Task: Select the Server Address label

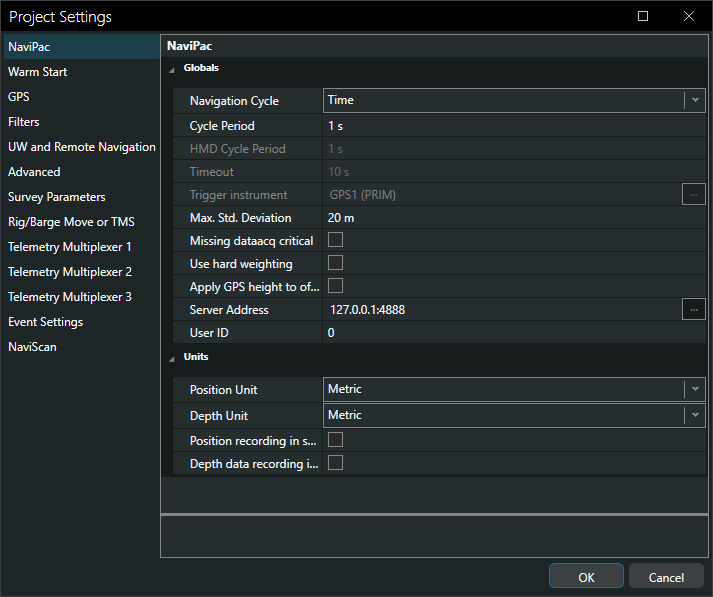Action: [x=229, y=310]
